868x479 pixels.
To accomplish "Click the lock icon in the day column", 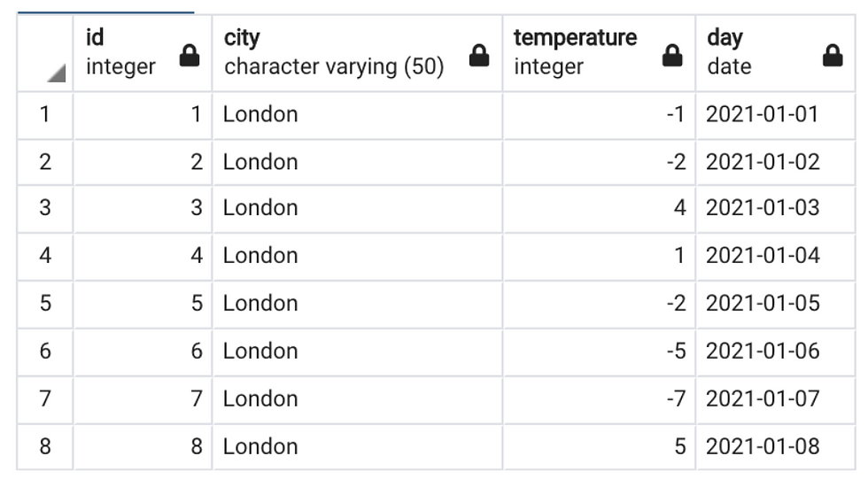I will [833, 58].
